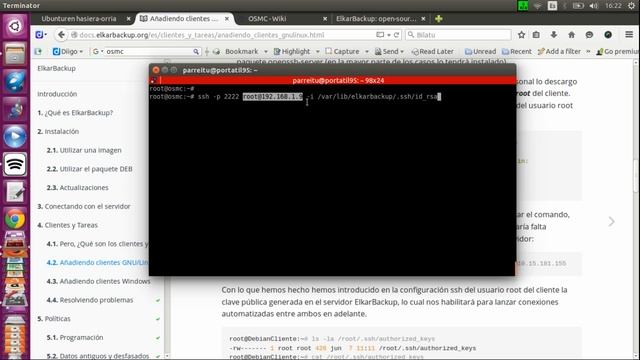
Task: Open the Send dropdown in Diigo toolbar
Action: click(x=389, y=51)
